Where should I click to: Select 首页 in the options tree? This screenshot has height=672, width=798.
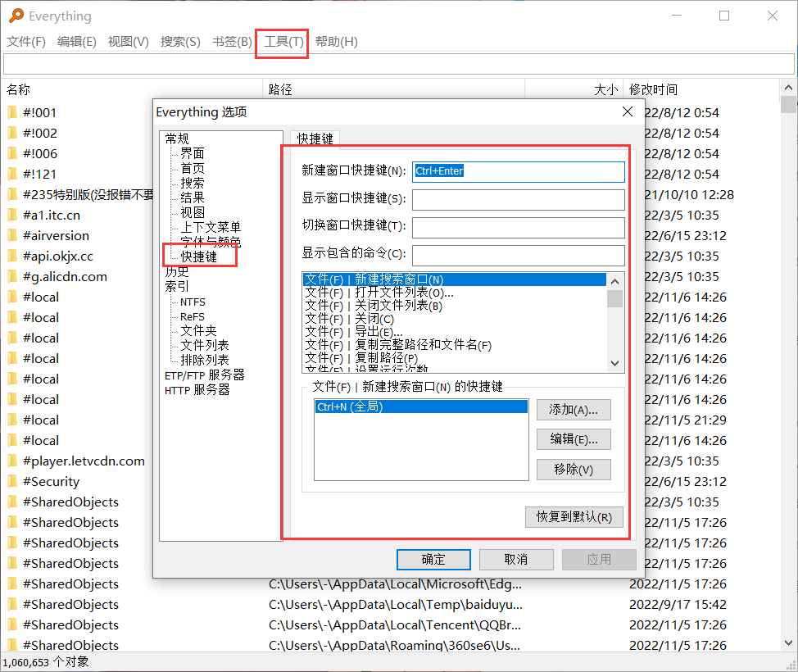pyautogui.click(x=193, y=168)
